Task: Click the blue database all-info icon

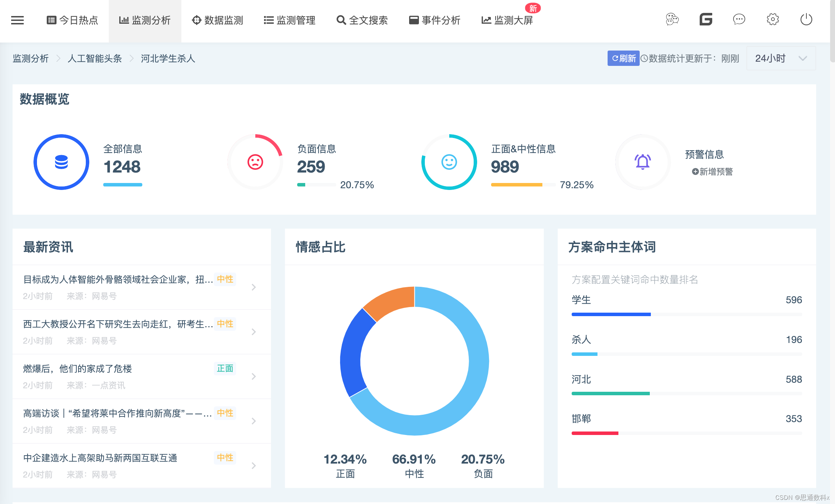Action: click(61, 162)
